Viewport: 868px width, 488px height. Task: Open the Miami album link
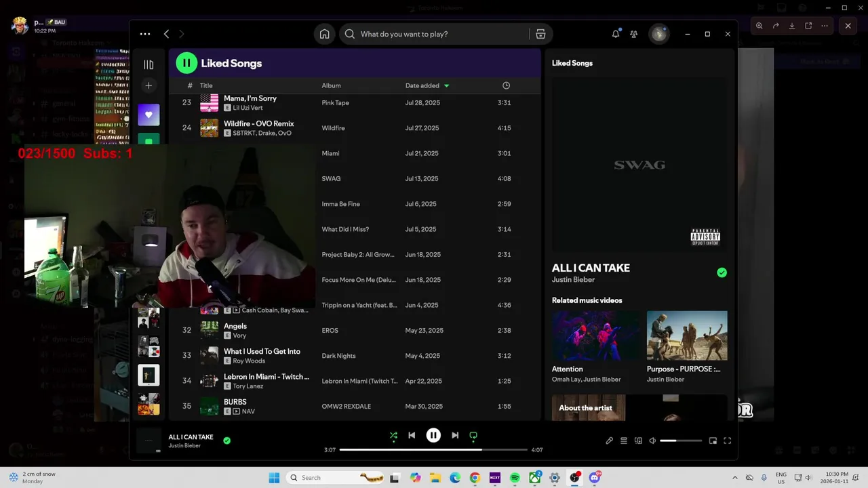coord(330,153)
